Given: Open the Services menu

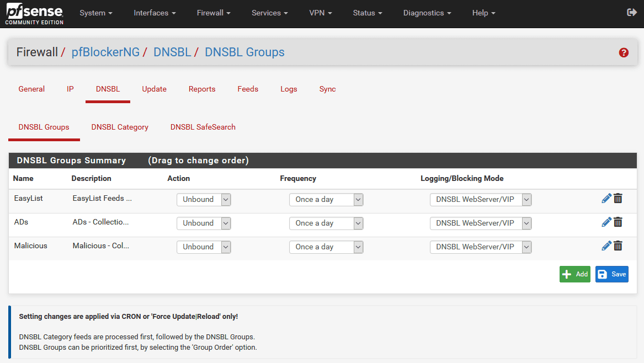Looking at the screenshot, I should pyautogui.click(x=270, y=13).
